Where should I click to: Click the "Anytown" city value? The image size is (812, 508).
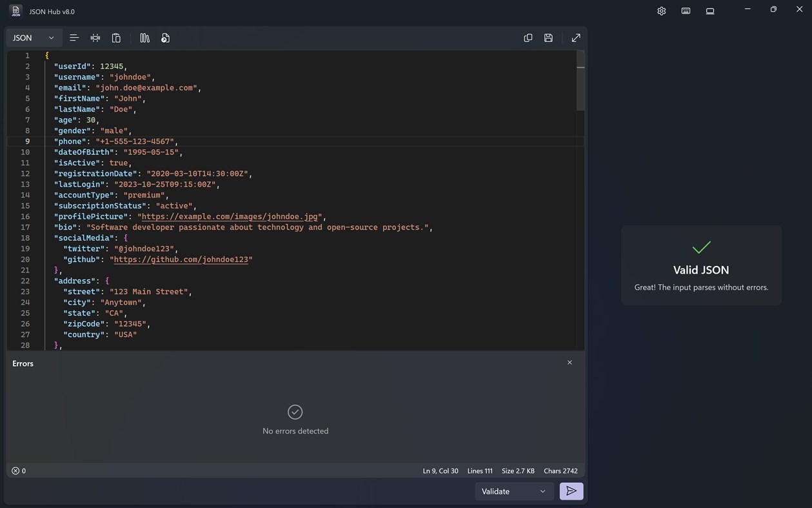(121, 302)
